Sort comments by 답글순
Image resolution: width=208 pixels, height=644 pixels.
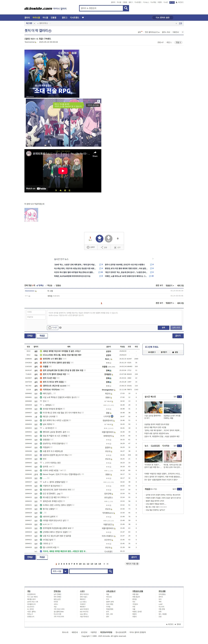57,285
